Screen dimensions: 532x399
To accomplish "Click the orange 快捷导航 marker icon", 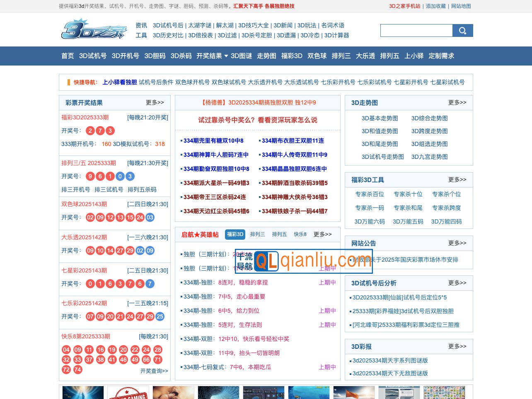I will [x=68, y=82].
